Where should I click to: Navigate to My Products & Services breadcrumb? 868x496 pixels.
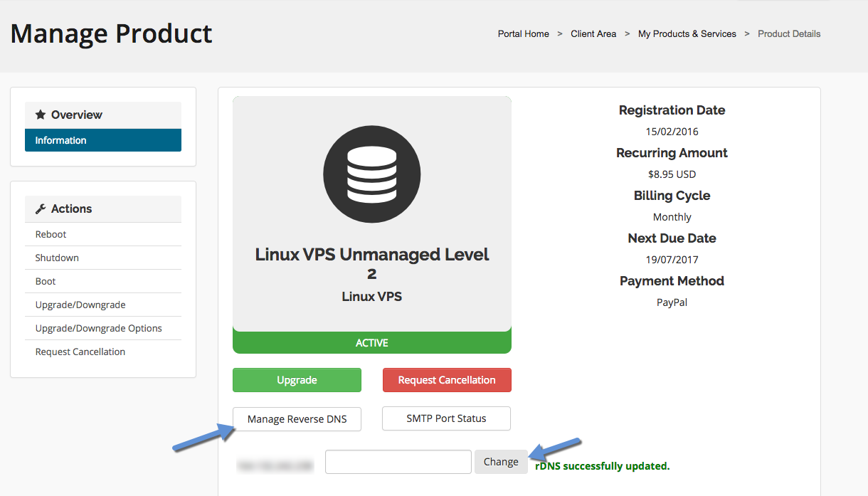click(687, 33)
